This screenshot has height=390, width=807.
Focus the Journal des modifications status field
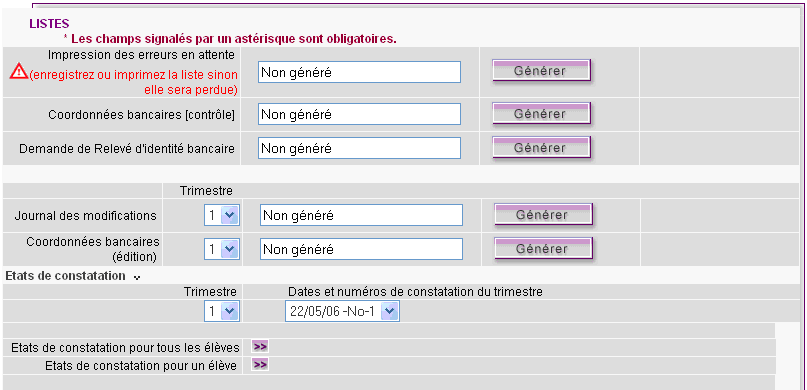361,215
